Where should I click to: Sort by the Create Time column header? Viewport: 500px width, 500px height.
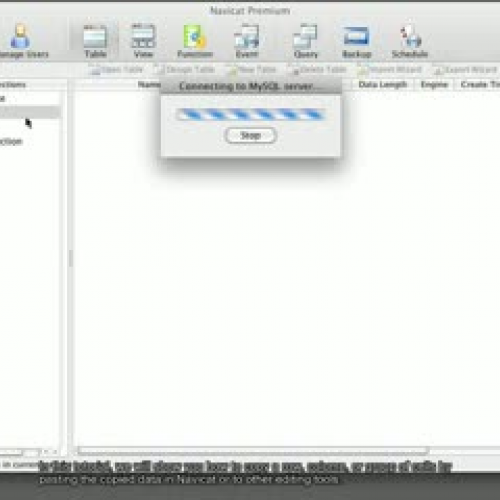point(480,85)
